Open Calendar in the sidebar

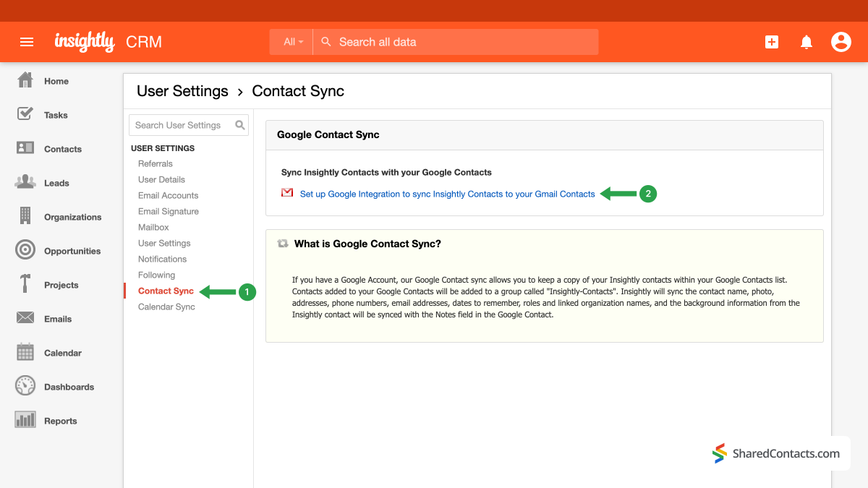pos(63,354)
